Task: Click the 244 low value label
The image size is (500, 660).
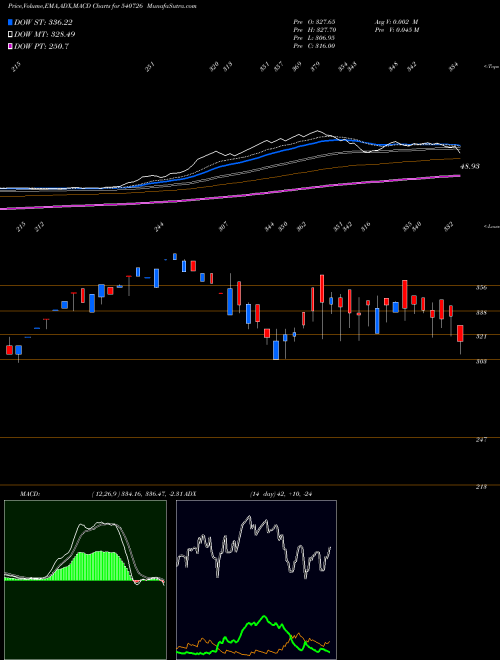Action: (159, 227)
